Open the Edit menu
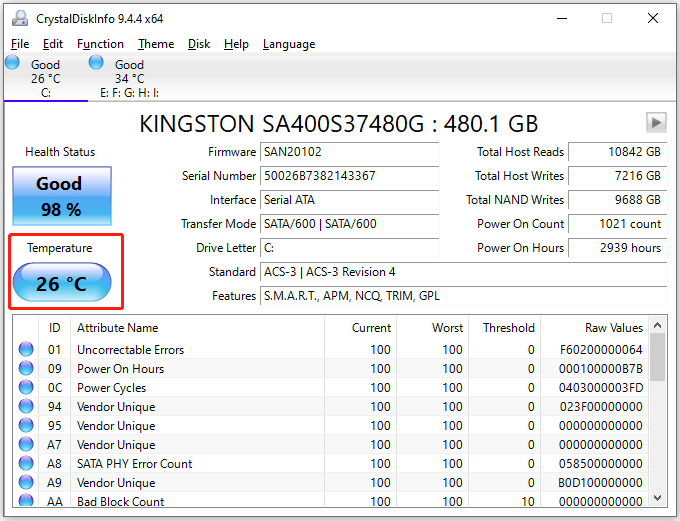The image size is (680, 521). pyautogui.click(x=52, y=44)
